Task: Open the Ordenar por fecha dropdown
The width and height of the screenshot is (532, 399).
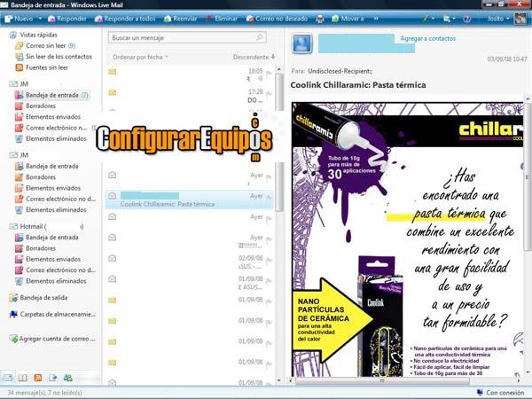Action: coord(140,57)
